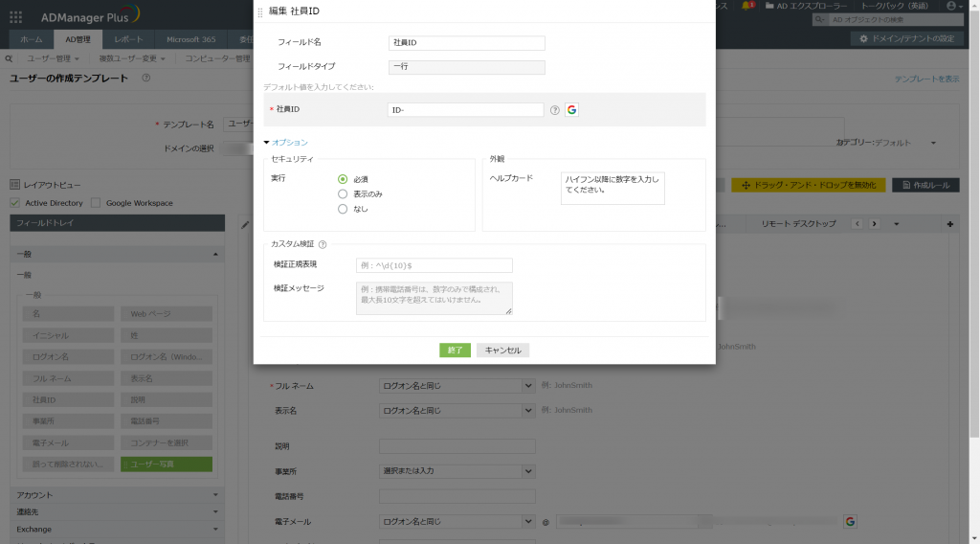Select the 表示のみ radio button
Screen dimensions: 980x544
coord(343,194)
